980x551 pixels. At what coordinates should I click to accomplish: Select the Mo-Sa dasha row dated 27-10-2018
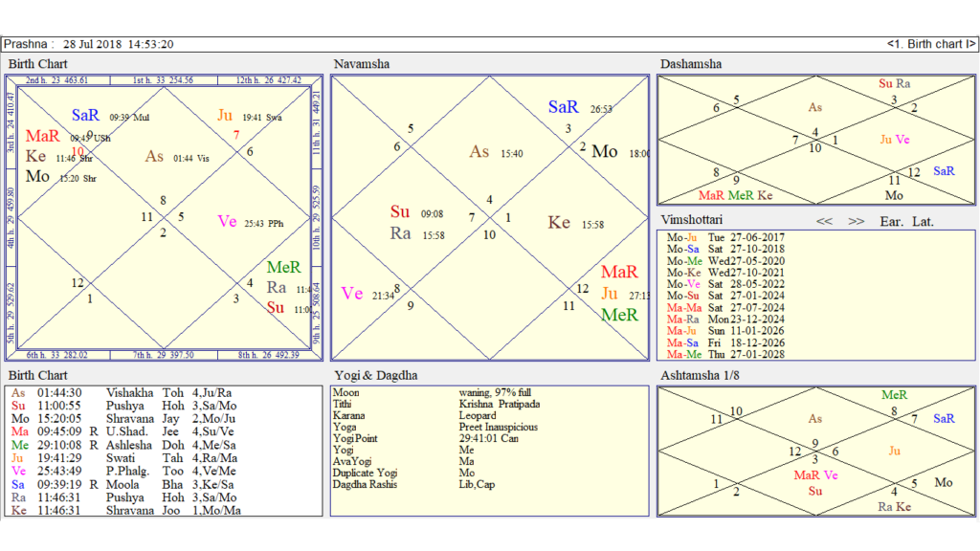click(x=725, y=249)
